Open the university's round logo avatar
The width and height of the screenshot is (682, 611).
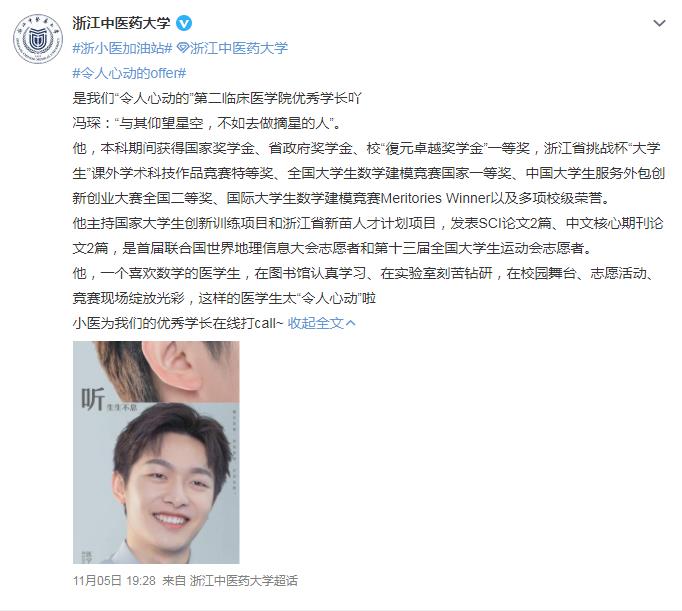pos(35,39)
